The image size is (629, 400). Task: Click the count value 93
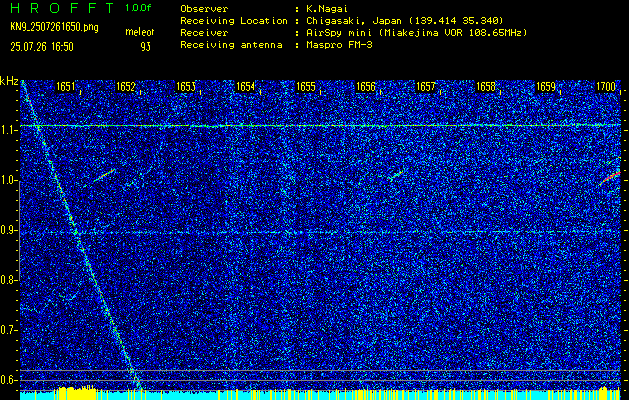[145, 47]
